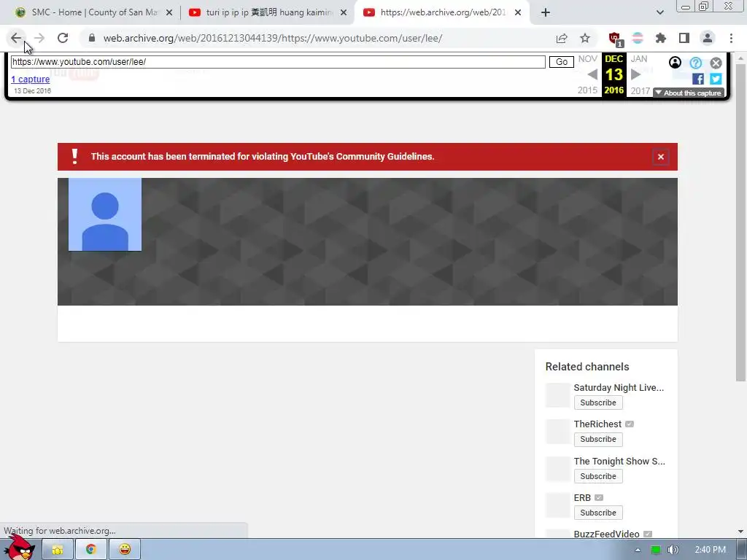Go back using the browser back arrow

(x=16, y=38)
